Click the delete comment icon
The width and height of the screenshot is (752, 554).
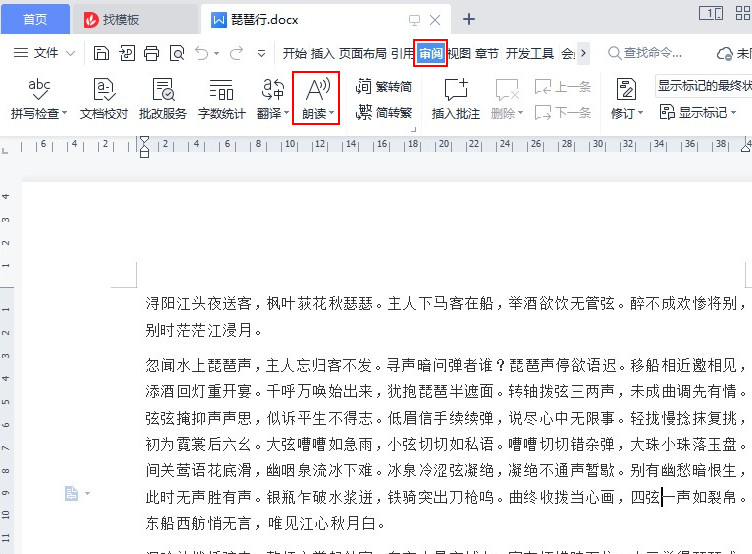click(x=507, y=89)
